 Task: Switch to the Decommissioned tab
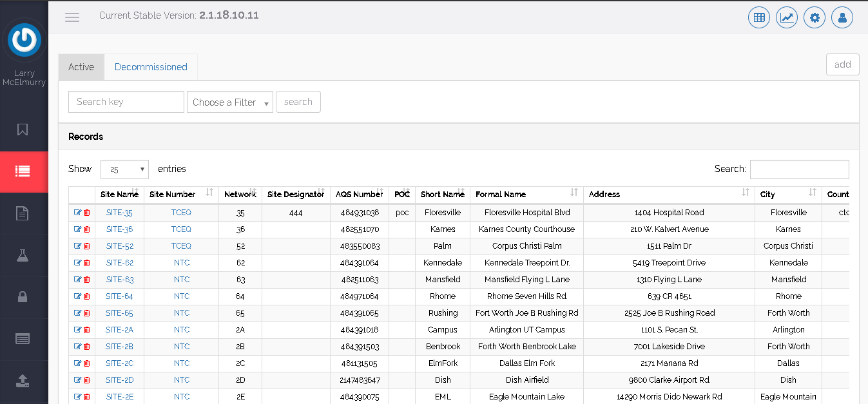coord(151,67)
